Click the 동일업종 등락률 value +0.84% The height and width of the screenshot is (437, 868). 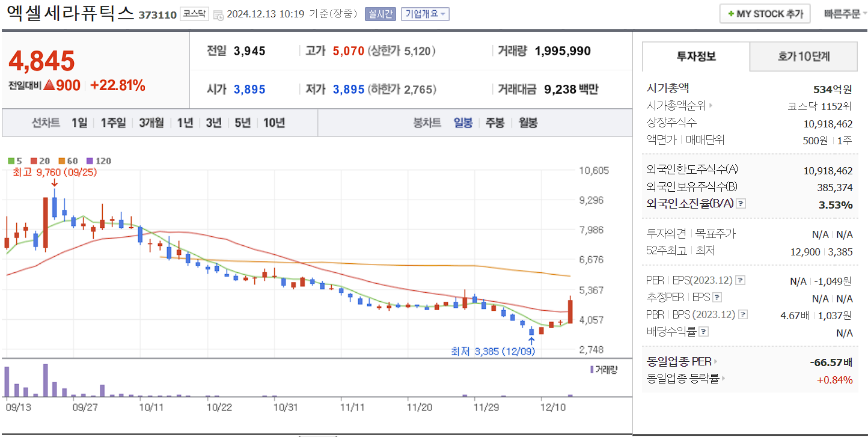834,379
